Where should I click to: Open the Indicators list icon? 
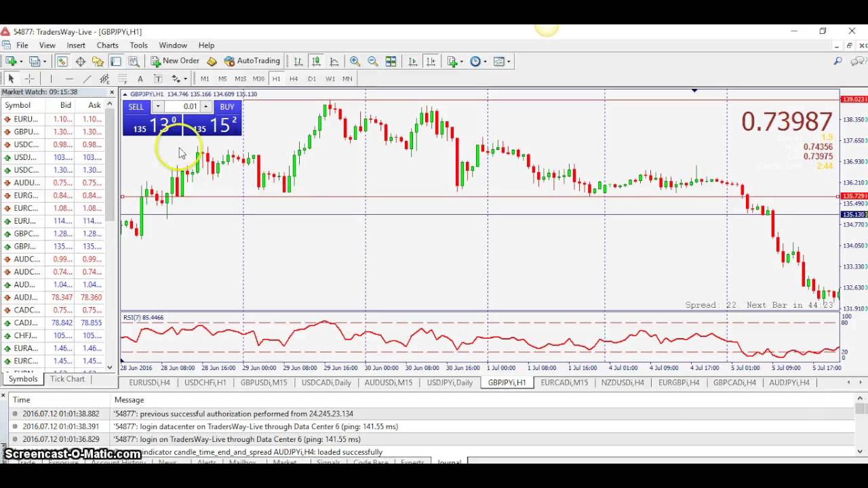coord(452,61)
